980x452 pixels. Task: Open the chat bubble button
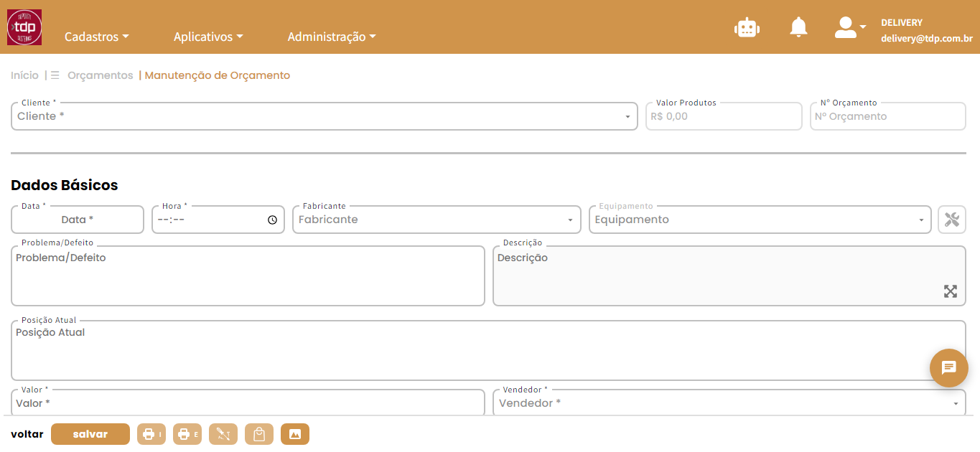[x=949, y=368]
